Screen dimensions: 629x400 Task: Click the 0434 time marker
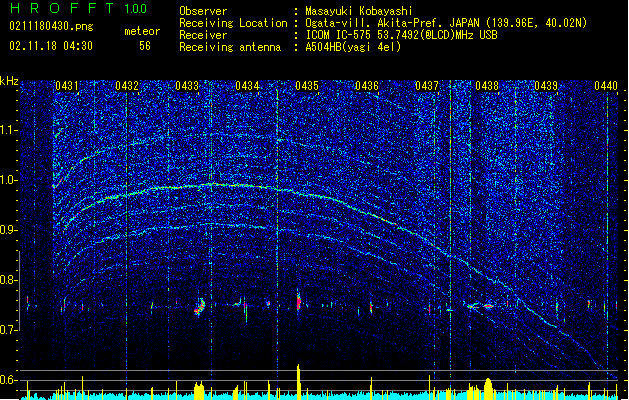tap(247, 86)
